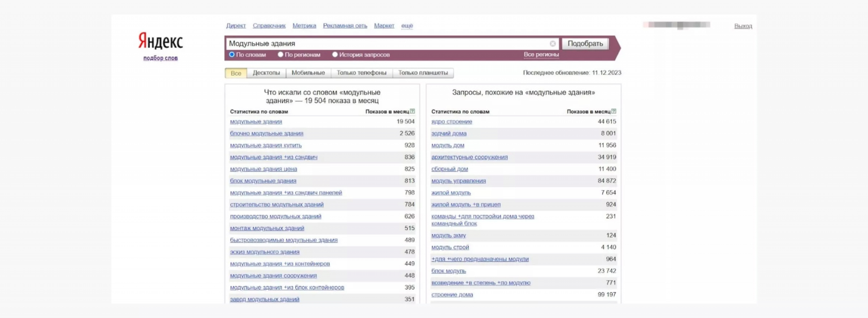The width and height of the screenshot is (868, 318).
Task: Clear the search field with the X icon
Action: (x=552, y=44)
